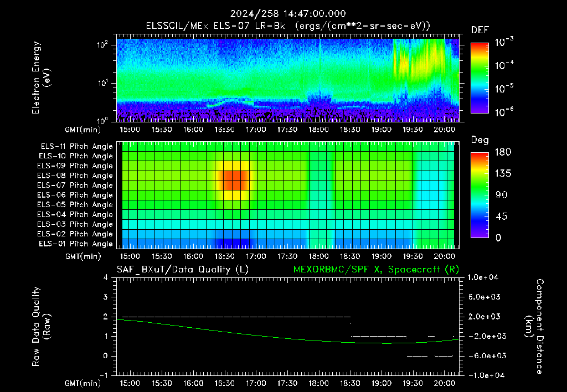
Task: Click the 2.0e+03 right-axis tick label
Action: click(x=484, y=316)
